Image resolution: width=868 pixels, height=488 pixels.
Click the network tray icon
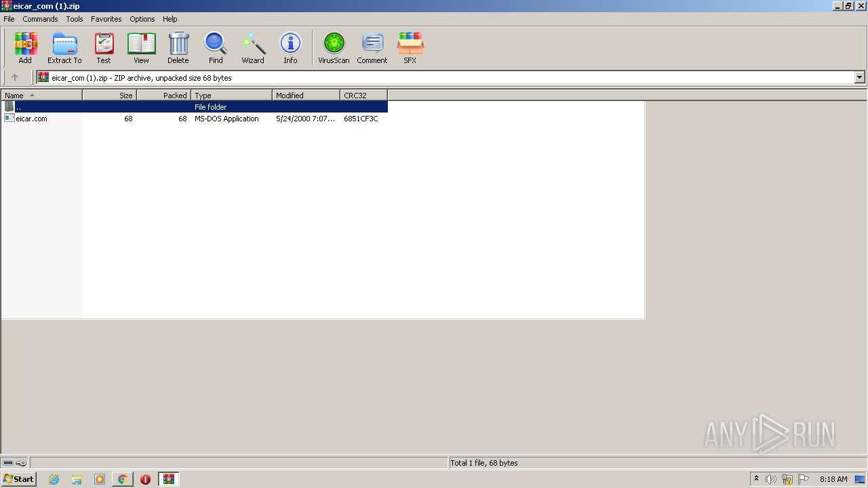(787, 479)
